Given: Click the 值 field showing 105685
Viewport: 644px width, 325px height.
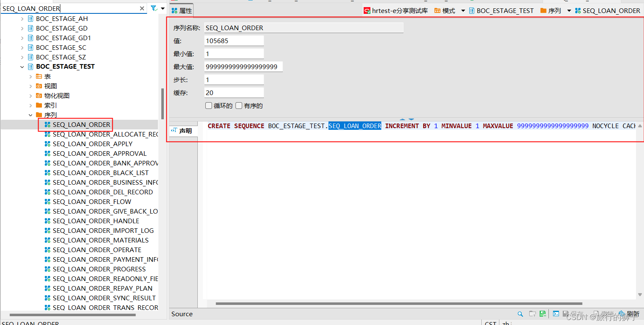Looking at the screenshot, I should (234, 41).
